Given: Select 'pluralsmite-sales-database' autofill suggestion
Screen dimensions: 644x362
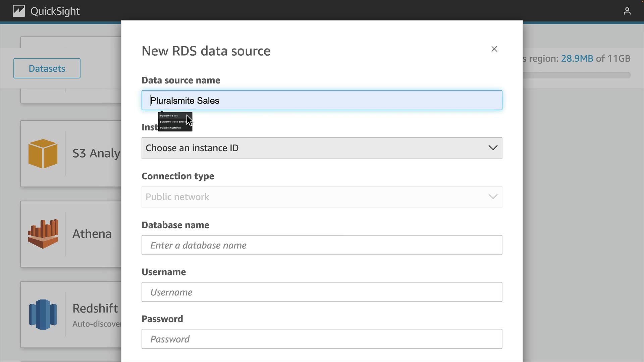Looking at the screenshot, I should [172, 122].
